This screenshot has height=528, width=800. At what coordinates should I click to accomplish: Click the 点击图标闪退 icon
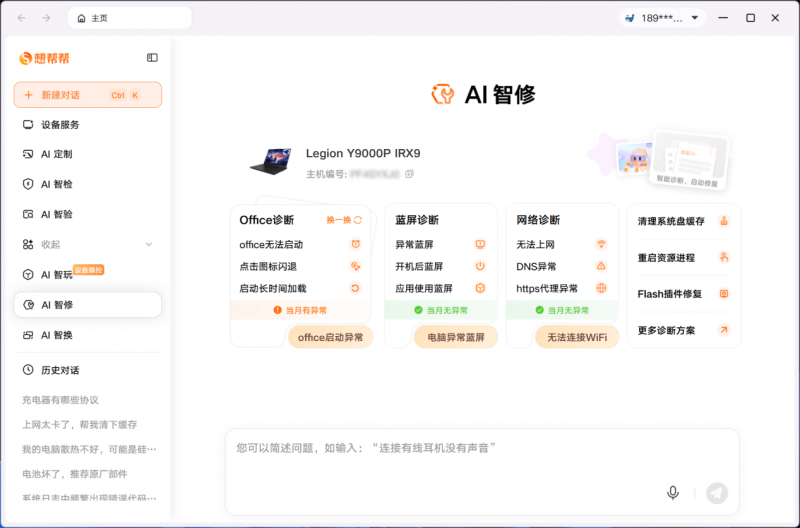pos(356,266)
